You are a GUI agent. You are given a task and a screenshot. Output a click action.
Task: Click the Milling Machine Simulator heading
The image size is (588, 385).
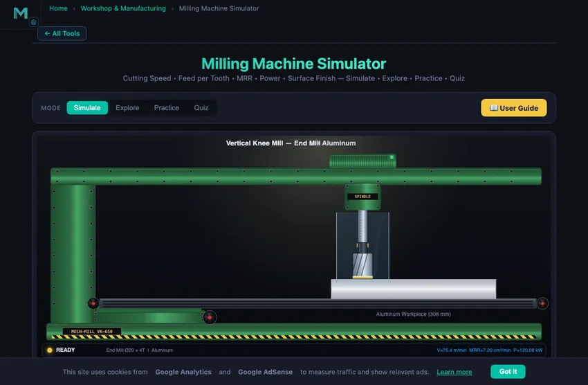tap(293, 64)
